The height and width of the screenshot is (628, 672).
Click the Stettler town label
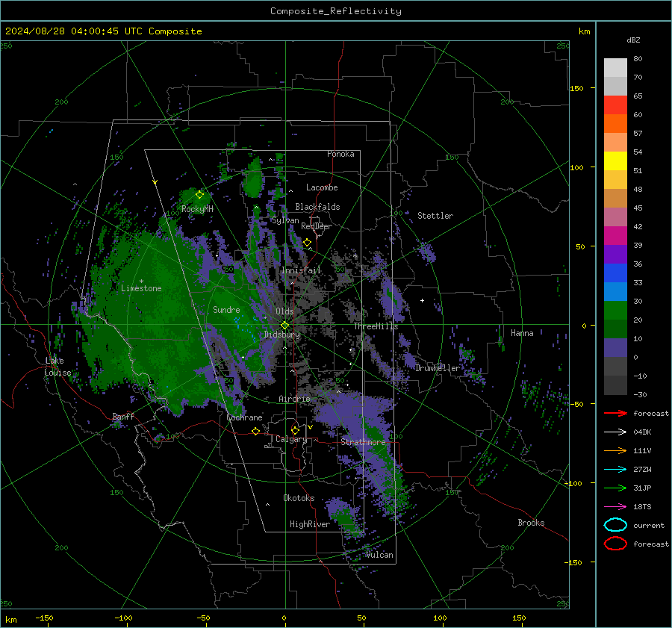click(x=435, y=216)
